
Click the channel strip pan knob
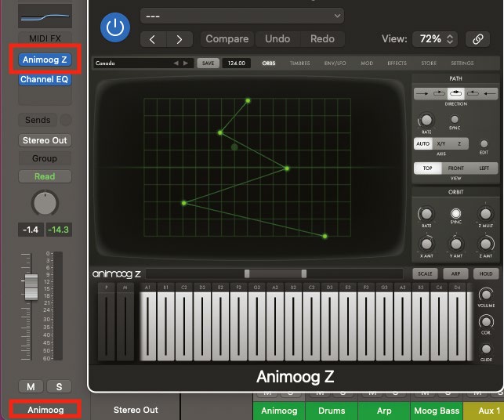click(x=45, y=203)
